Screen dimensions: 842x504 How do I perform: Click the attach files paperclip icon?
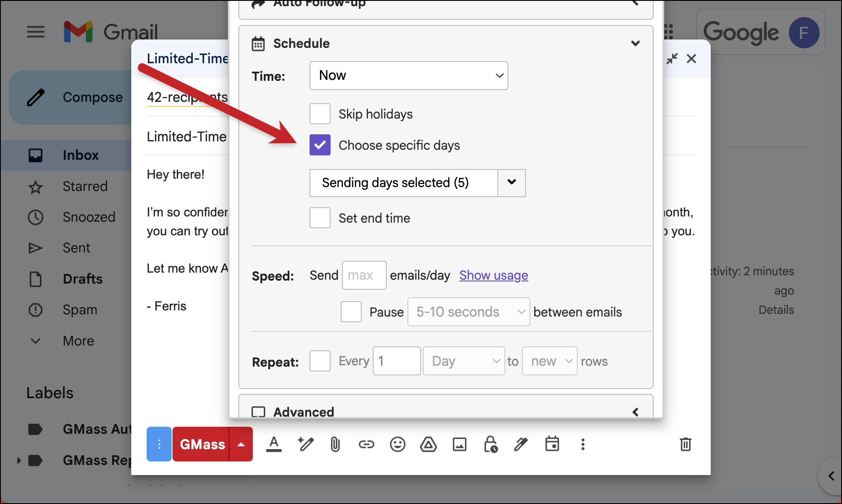click(335, 444)
